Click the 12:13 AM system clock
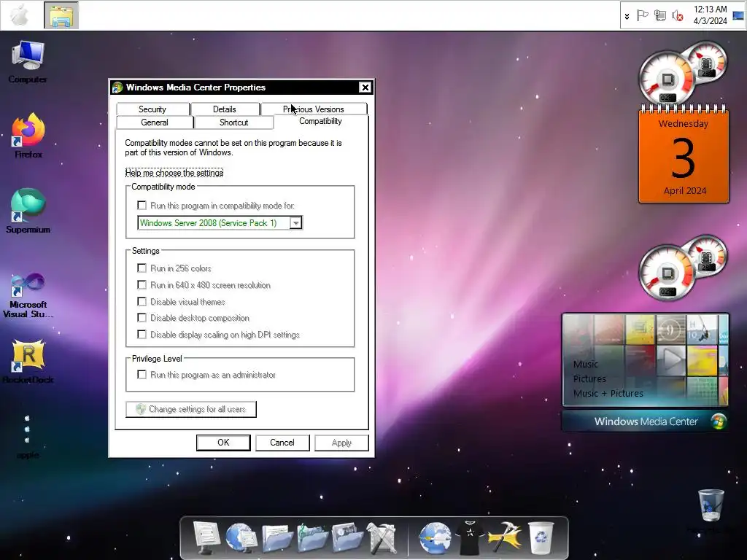 (710, 15)
